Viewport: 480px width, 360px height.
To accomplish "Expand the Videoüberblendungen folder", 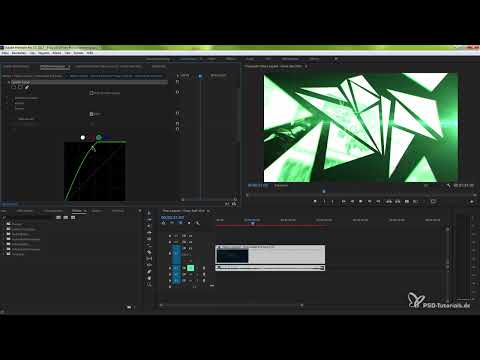I will tap(4, 249).
